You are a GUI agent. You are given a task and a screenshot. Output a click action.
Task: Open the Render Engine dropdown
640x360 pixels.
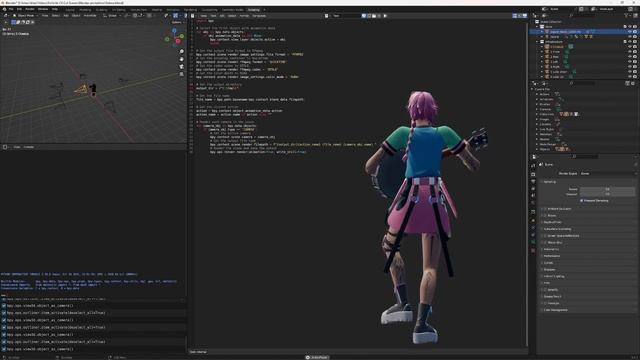[608, 173]
